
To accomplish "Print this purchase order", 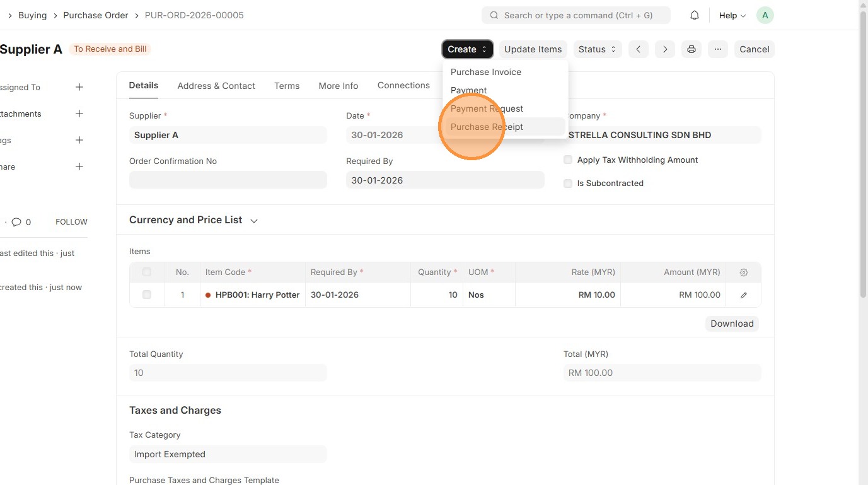I will [692, 49].
